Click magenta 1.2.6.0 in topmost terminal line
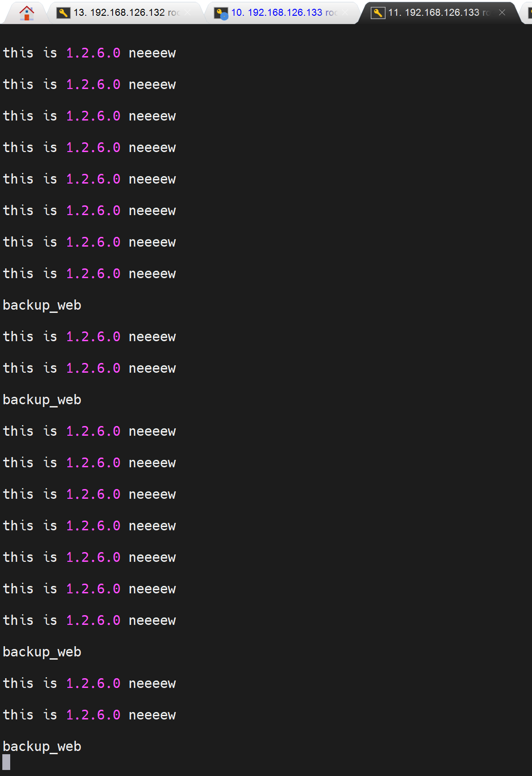The image size is (532, 776). coord(93,53)
